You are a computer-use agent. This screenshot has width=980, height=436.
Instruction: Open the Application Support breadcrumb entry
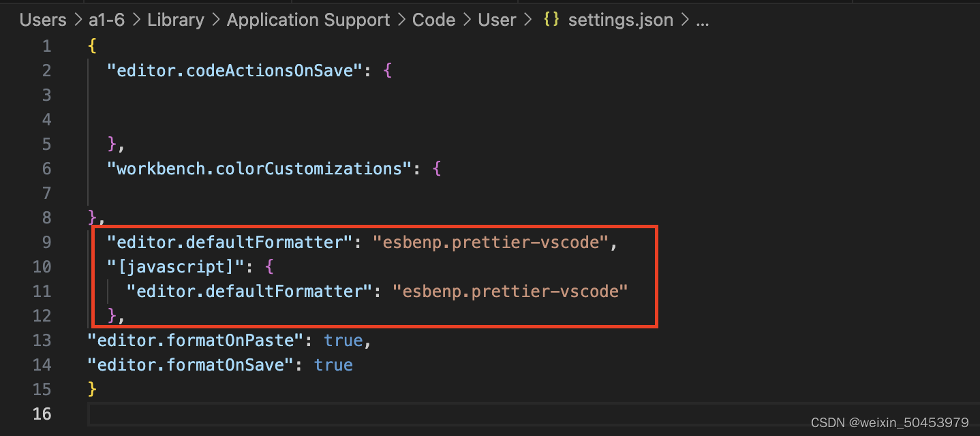307,20
